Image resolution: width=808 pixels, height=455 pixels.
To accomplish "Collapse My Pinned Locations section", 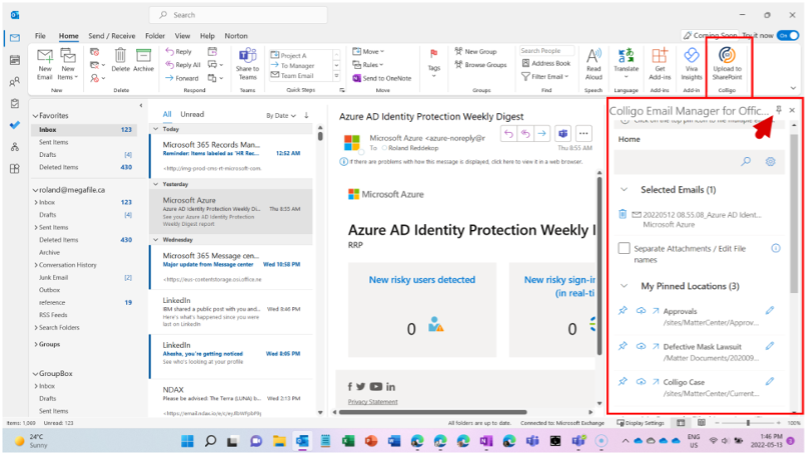I will point(624,286).
